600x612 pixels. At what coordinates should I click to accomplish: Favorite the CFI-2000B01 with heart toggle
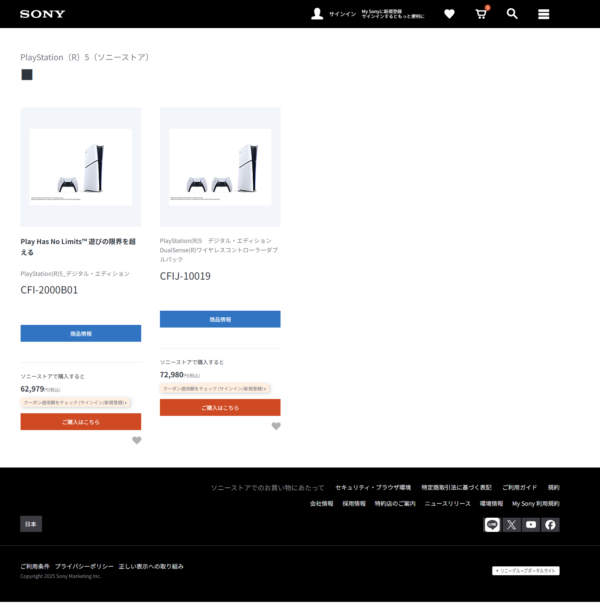[137, 440]
